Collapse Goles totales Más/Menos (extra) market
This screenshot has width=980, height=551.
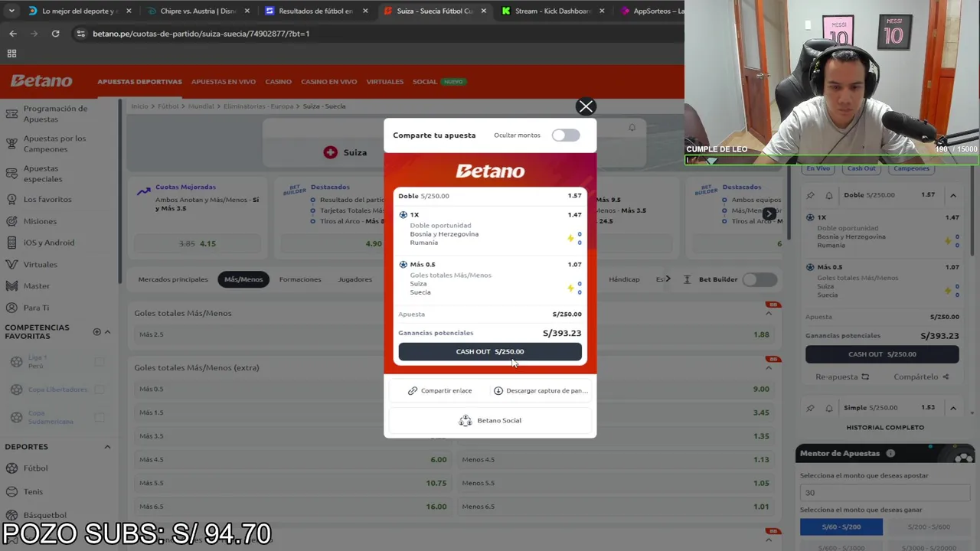pos(769,367)
